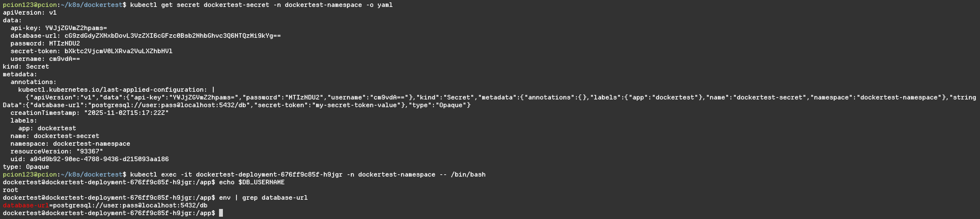Click the "echo $DB_USERNAME" command
The image size is (980, 219).
251,182
